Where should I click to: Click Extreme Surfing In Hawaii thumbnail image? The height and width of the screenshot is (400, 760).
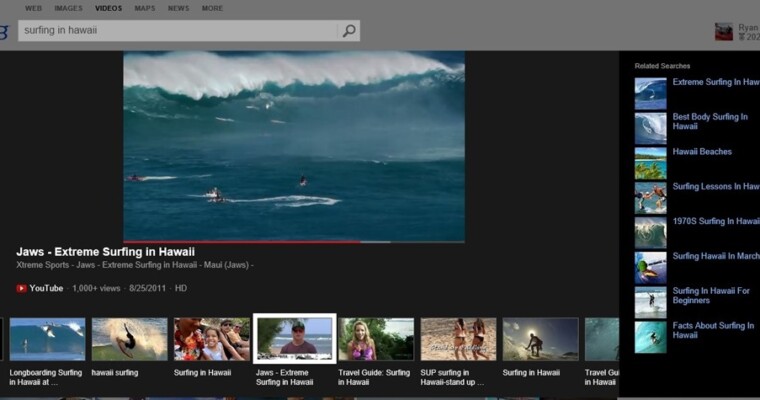pos(650,94)
